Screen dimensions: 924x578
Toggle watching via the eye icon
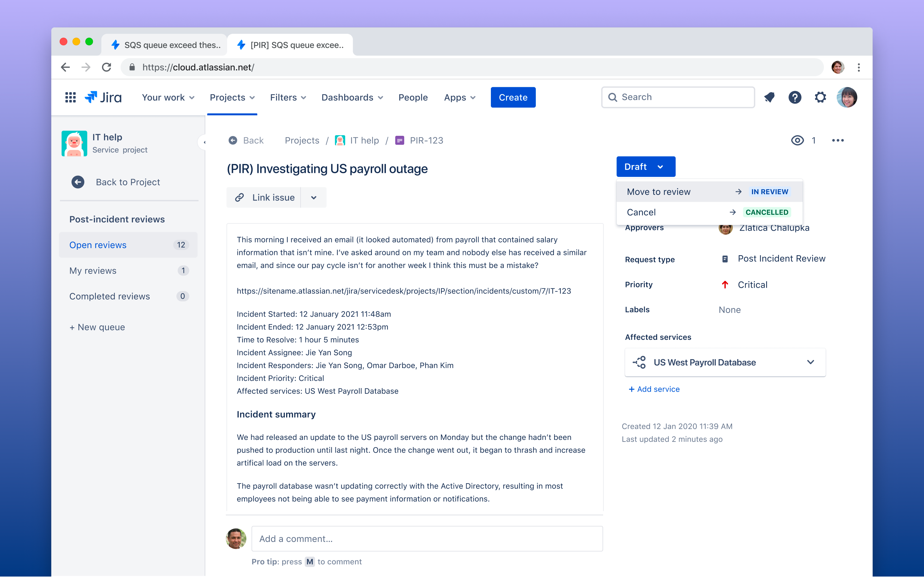(x=797, y=140)
